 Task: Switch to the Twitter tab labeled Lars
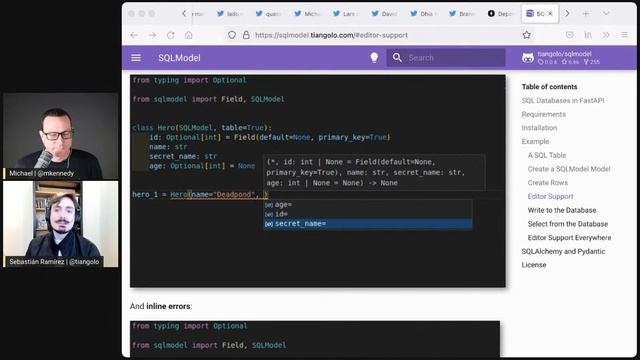pos(345,13)
